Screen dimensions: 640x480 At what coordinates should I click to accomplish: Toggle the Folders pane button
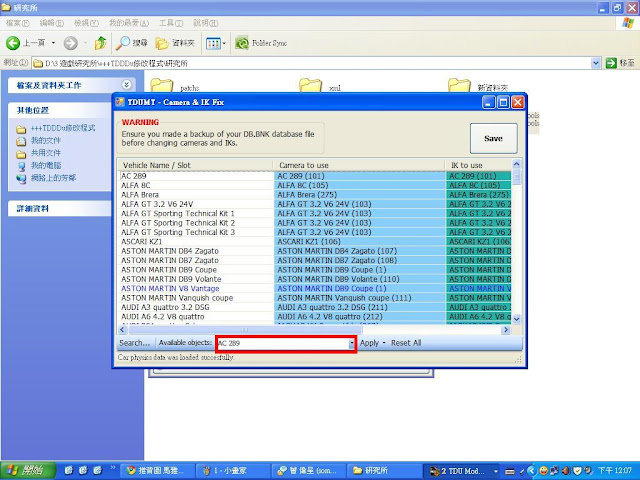tap(175, 43)
